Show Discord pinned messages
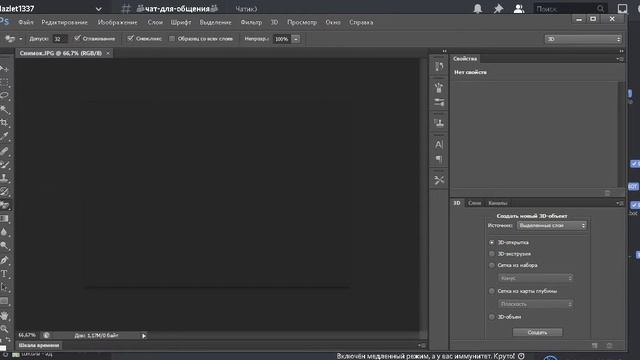This screenshot has height=360, width=640. click(498, 9)
